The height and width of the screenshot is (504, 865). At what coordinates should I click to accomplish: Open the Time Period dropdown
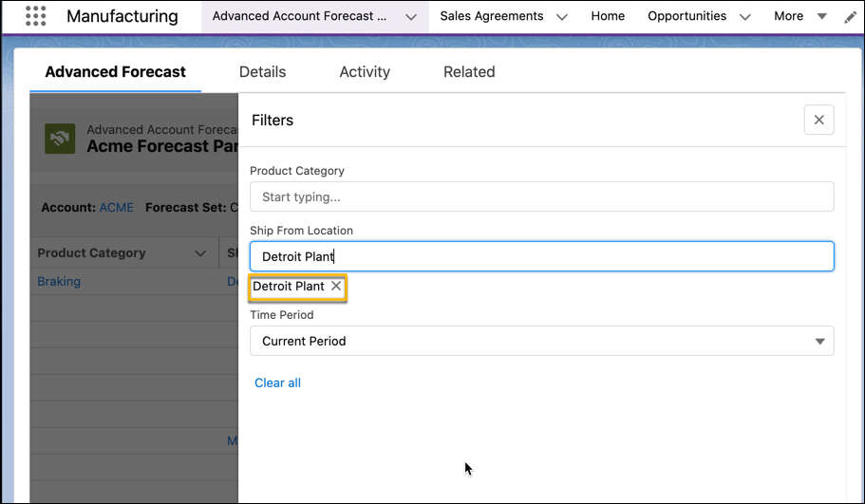541,341
